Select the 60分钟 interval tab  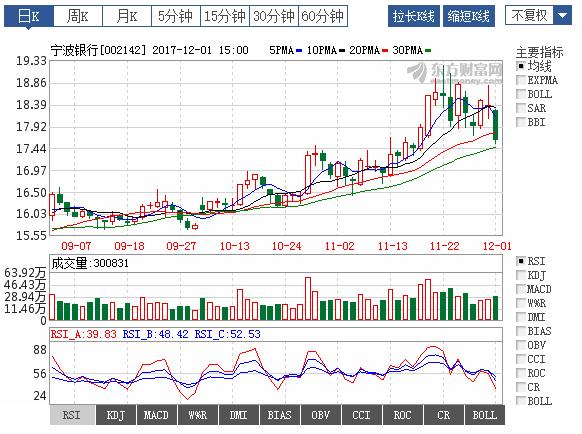coord(323,16)
